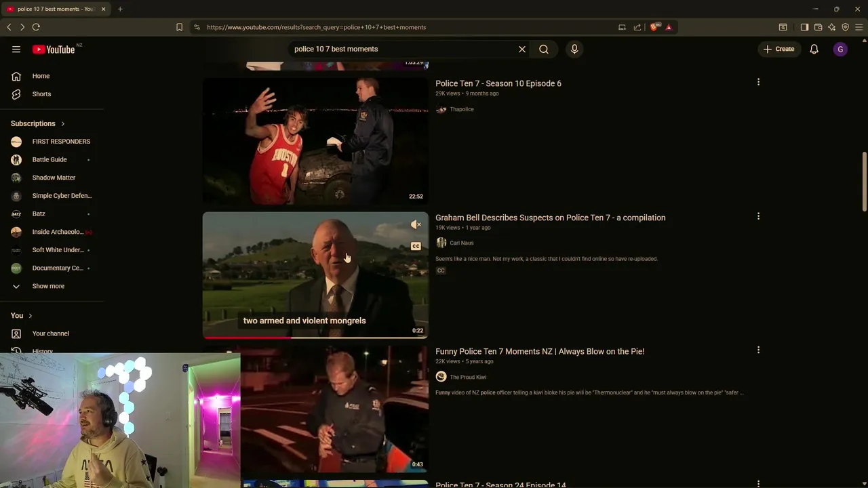Image resolution: width=868 pixels, height=488 pixels.
Task: Expand the You section chevron
Action: (x=30, y=316)
